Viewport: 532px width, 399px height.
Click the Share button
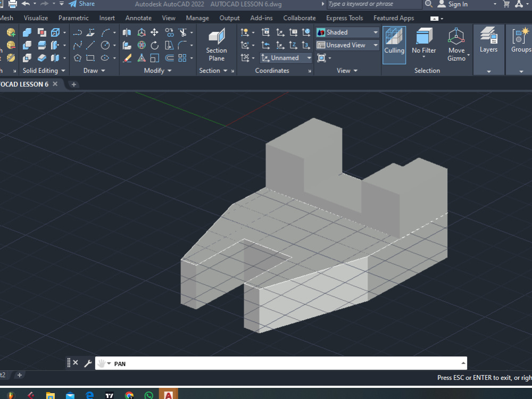[x=81, y=4]
